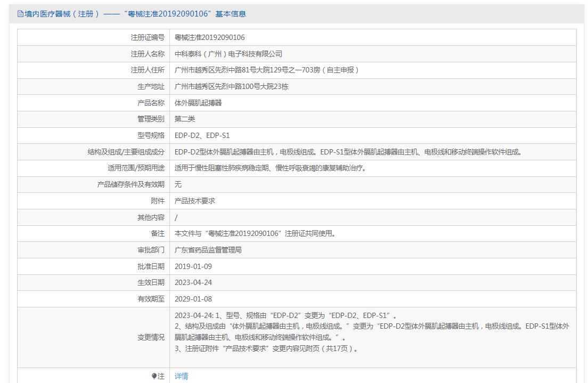This screenshot has width=588, height=383.
Task: Select the remark text 本文件与…注册证共同使用
Action: [255, 233]
